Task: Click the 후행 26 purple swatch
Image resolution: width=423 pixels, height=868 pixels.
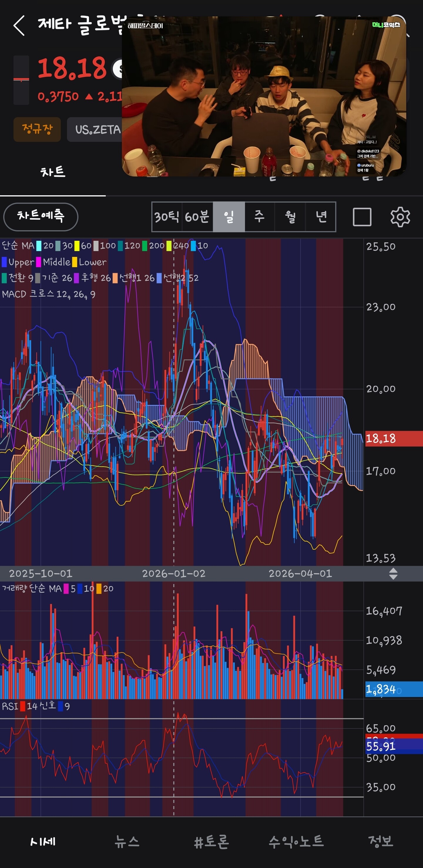Action: pos(76,278)
